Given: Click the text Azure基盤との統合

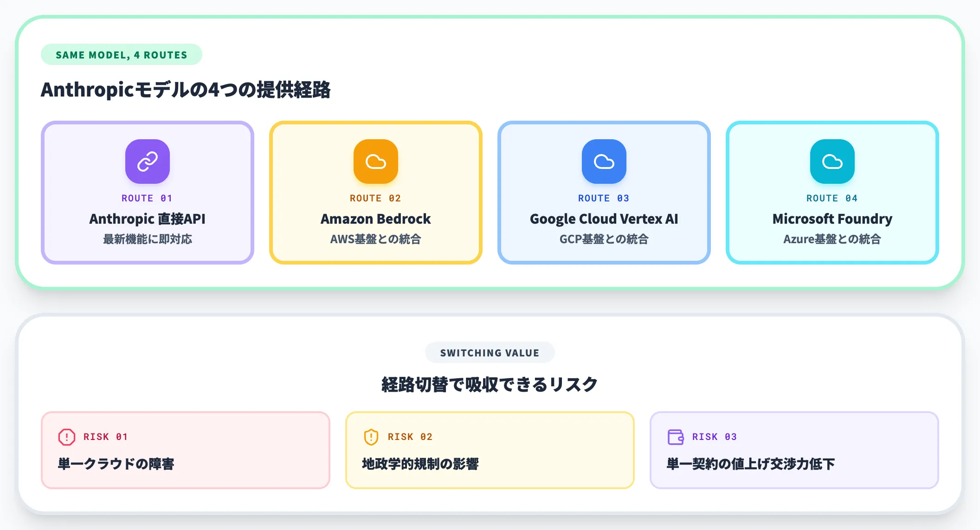Looking at the screenshot, I should pos(832,239).
